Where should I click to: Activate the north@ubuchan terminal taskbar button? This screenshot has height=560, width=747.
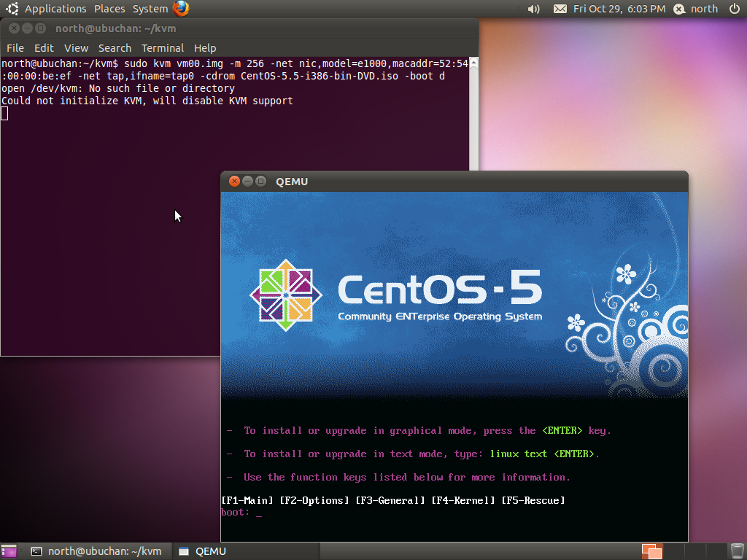click(96, 551)
